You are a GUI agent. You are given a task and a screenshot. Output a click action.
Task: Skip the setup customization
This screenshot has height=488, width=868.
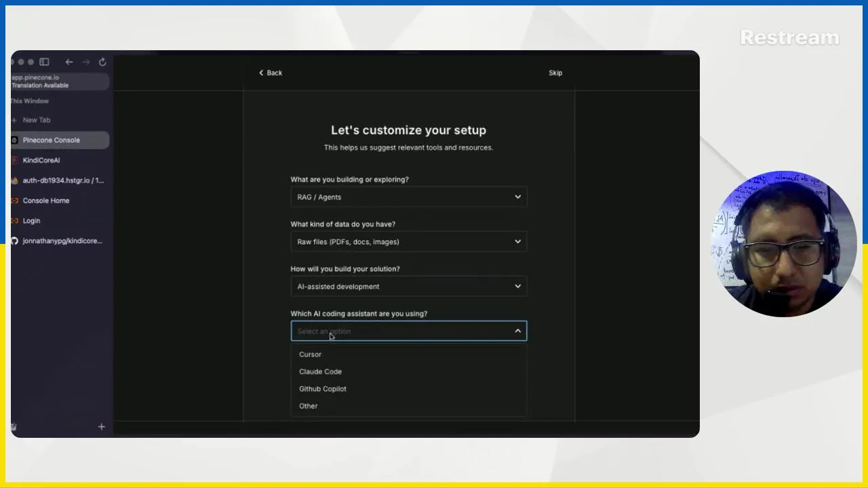pos(555,73)
